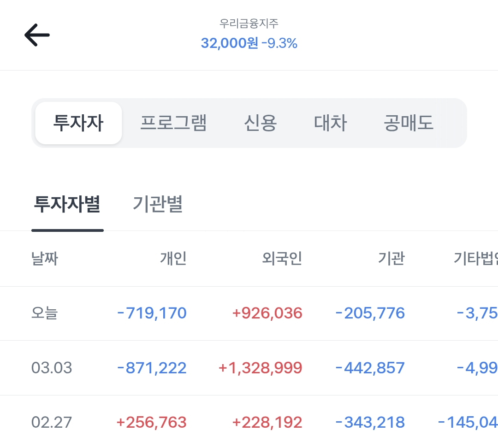498x448 pixels.
Task: Tap the -442,857 institution value
Action: click(x=370, y=368)
